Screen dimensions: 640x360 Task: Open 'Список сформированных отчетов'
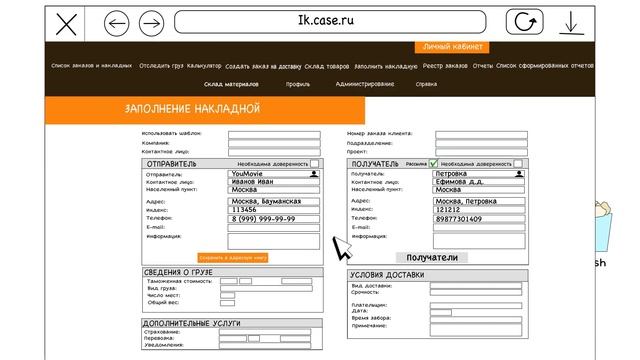point(545,66)
